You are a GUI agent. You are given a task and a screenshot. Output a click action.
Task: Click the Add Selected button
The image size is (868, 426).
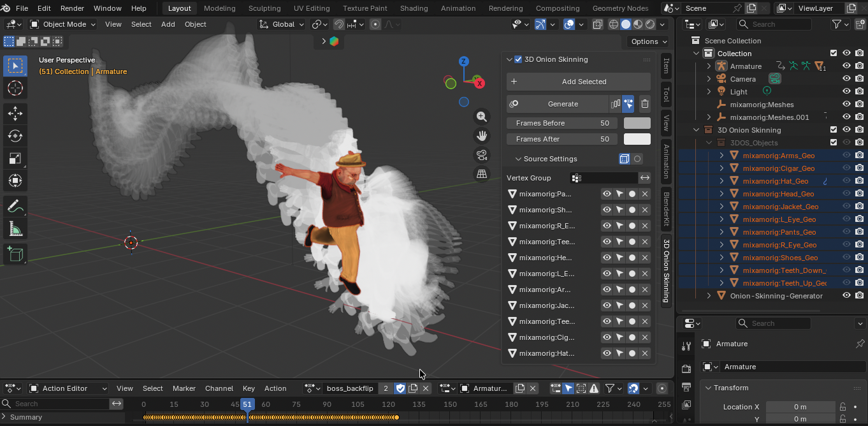click(579, 82)
